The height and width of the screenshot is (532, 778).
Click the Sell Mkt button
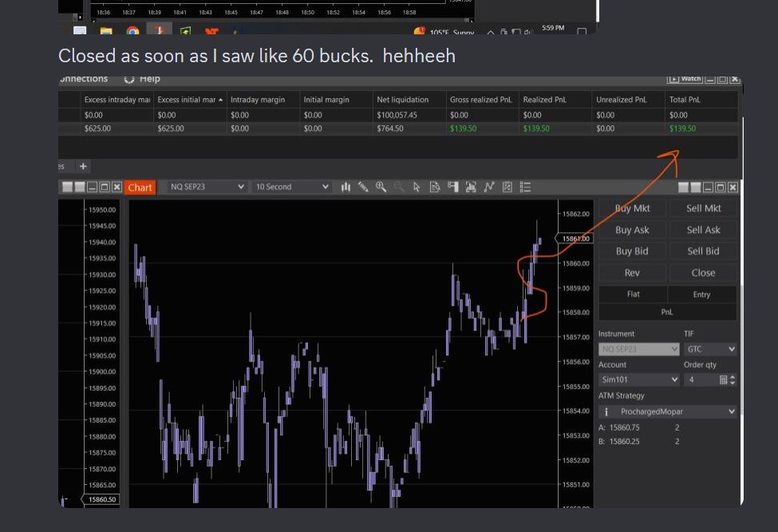click(703, 208)
